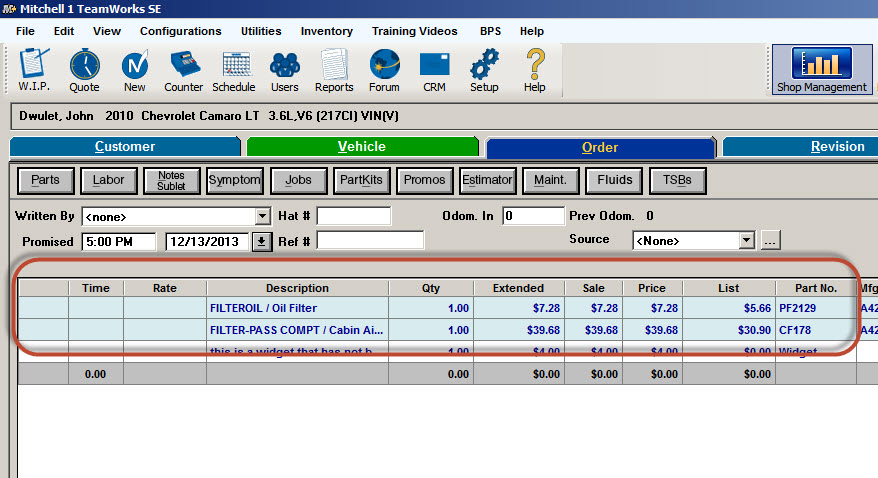
Task: Click the Hat # input field
Action: coord(354,216)
